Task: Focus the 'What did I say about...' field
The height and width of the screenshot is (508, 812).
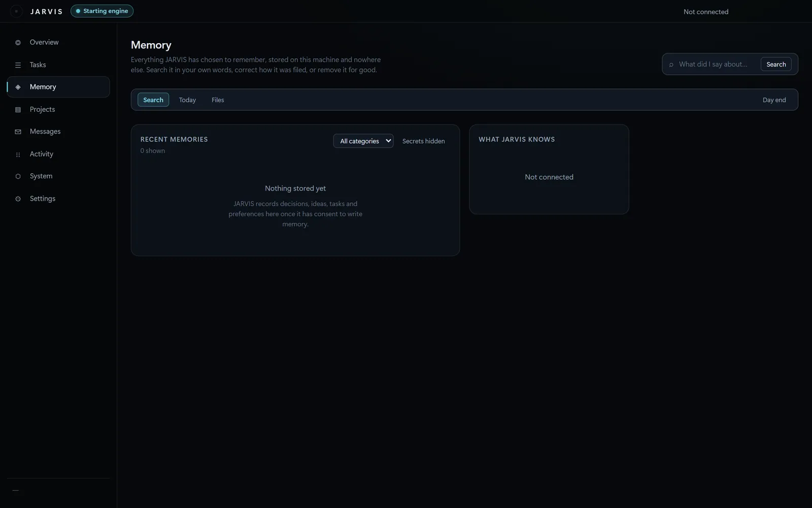Action: coord(717,65)
